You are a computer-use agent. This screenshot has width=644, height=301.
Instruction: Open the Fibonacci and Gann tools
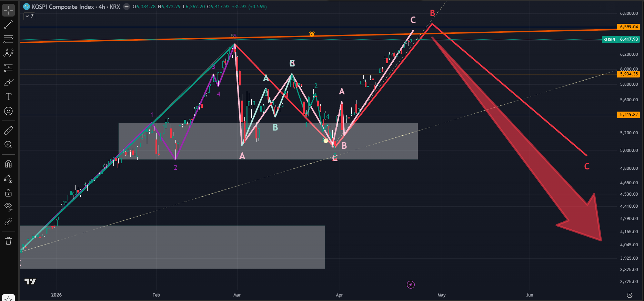pyautogui.click(x=8, y=39)
